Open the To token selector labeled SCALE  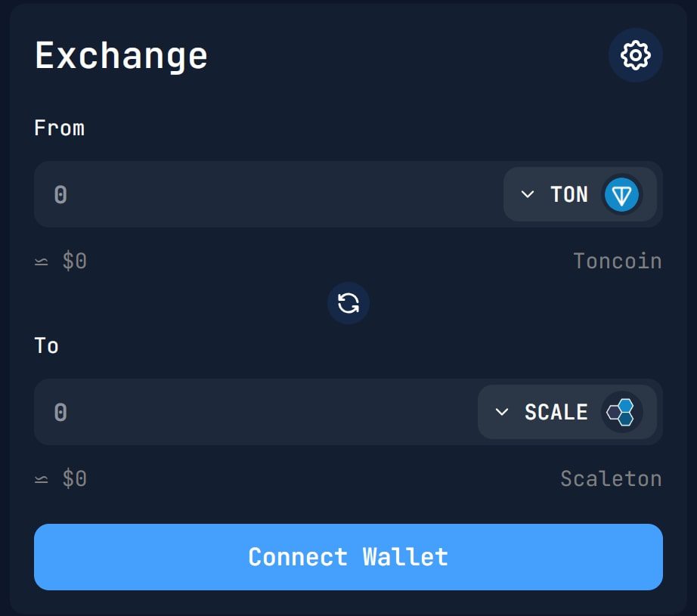point(567,412)
